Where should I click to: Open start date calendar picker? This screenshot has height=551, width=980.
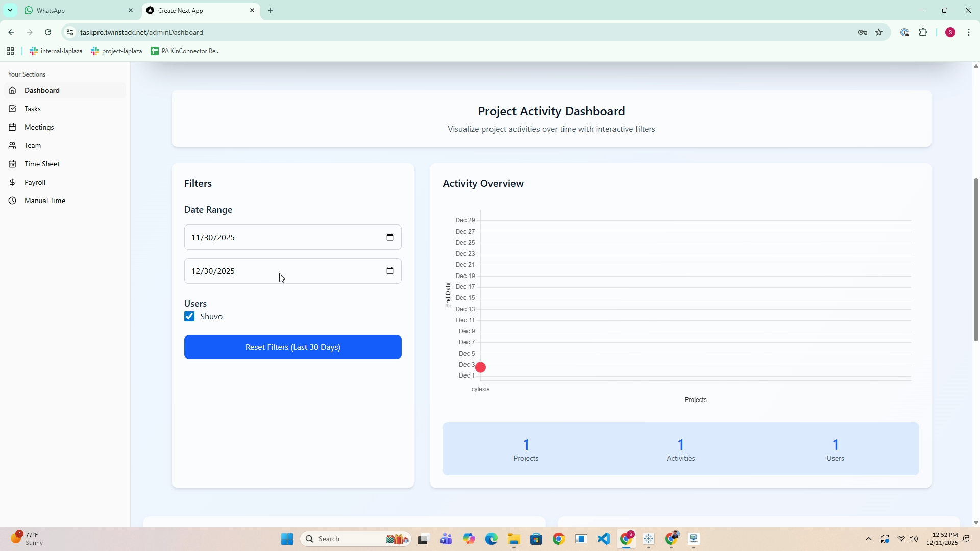390,237
